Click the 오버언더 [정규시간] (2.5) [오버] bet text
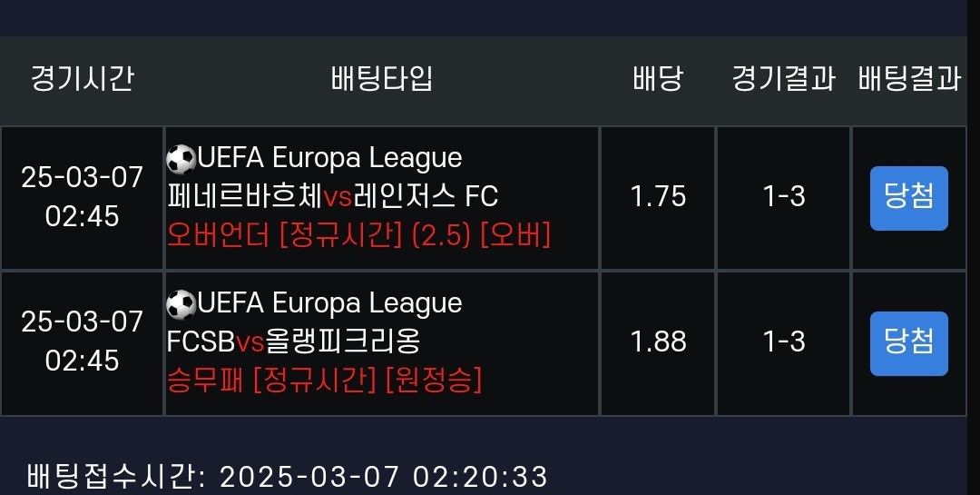980x495 pixels. (359, 235)
